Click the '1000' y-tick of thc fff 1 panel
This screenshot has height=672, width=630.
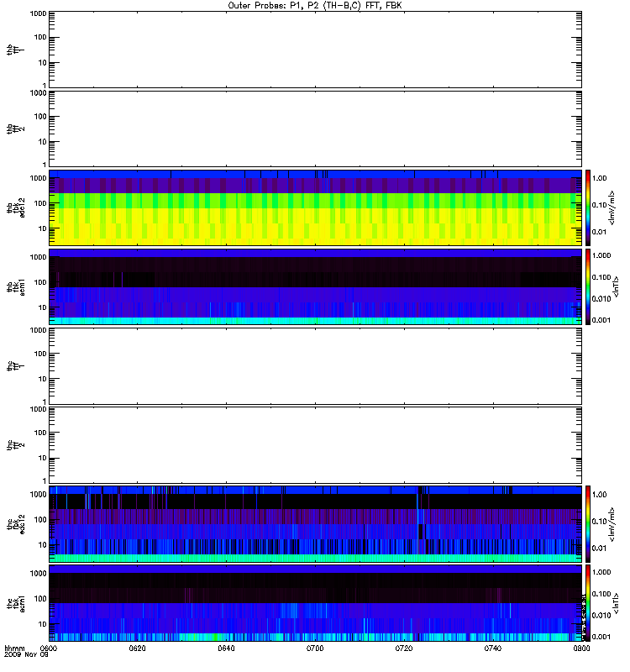(x=38, y=330)
